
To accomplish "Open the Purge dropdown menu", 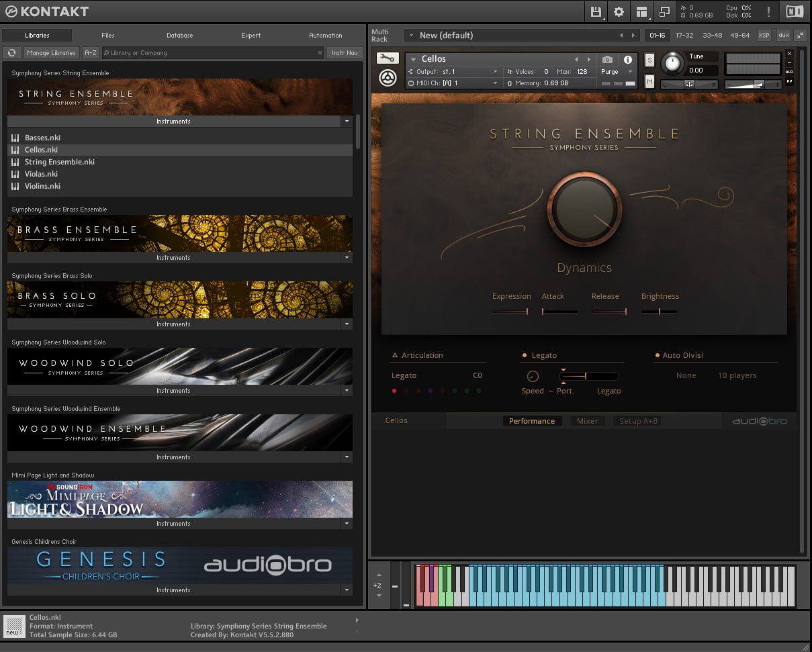I will [x=616, y=72].
